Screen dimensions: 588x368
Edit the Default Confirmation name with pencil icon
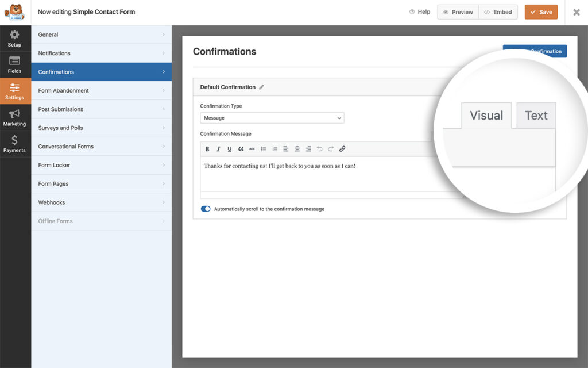(262, 87)
